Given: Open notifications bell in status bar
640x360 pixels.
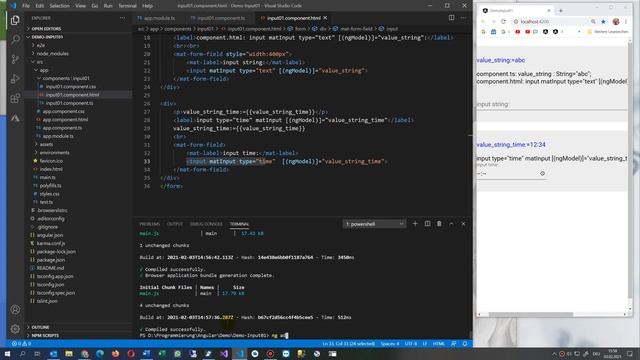Looking at the screenshot, I should point(465,344).
